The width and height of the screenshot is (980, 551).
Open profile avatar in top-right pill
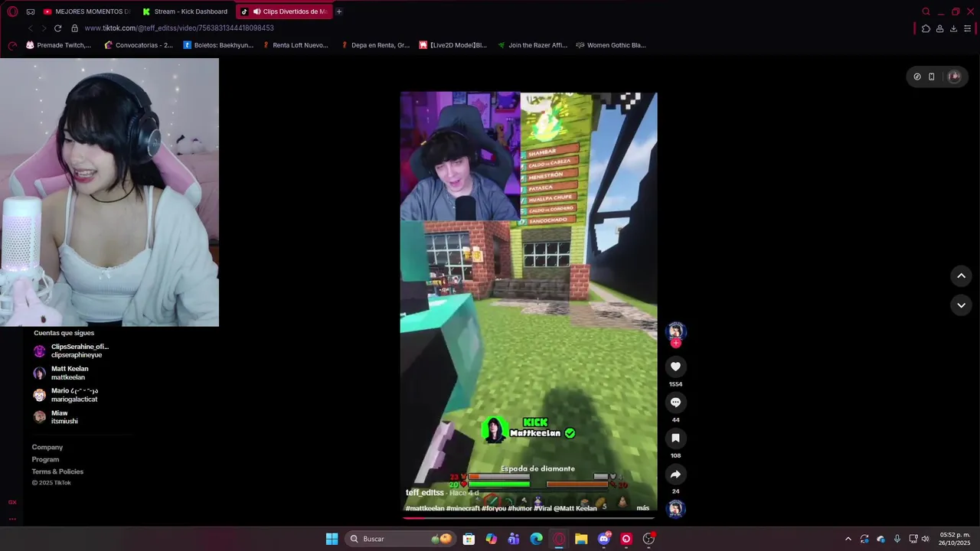coord(954,77)
